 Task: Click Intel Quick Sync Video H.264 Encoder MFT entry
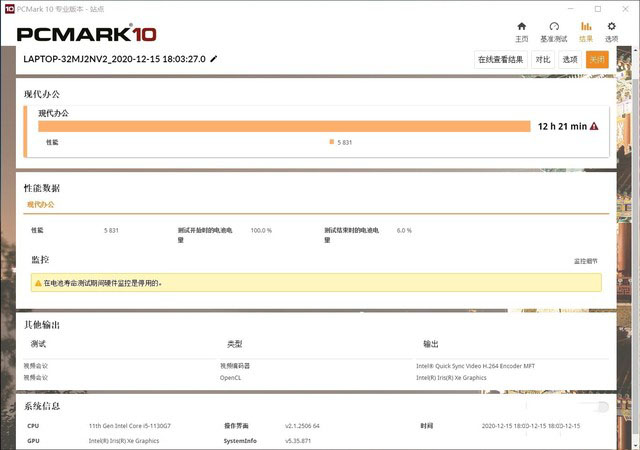tap(476, 366)
